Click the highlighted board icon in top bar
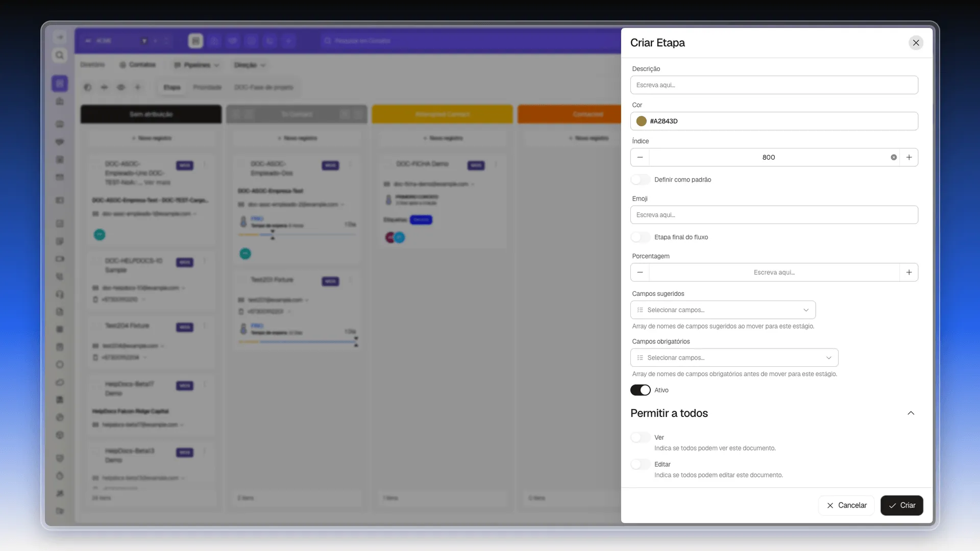This screenshot has height=551, width=980. [195, 41]
